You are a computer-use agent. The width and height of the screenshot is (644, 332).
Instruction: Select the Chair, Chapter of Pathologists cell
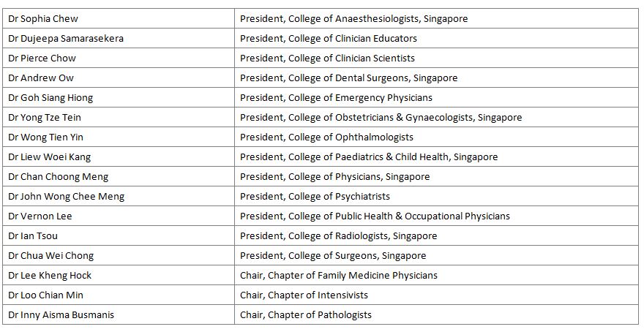306,314
